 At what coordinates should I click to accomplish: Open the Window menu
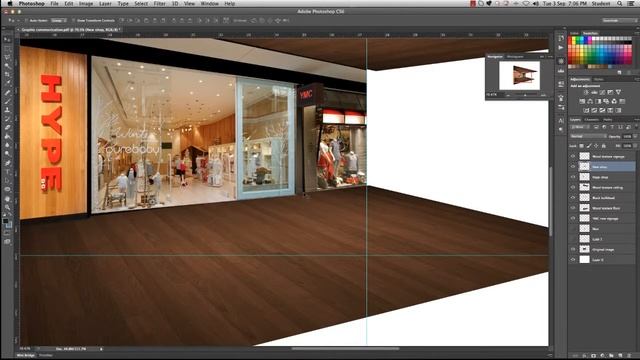coord(210,4)
